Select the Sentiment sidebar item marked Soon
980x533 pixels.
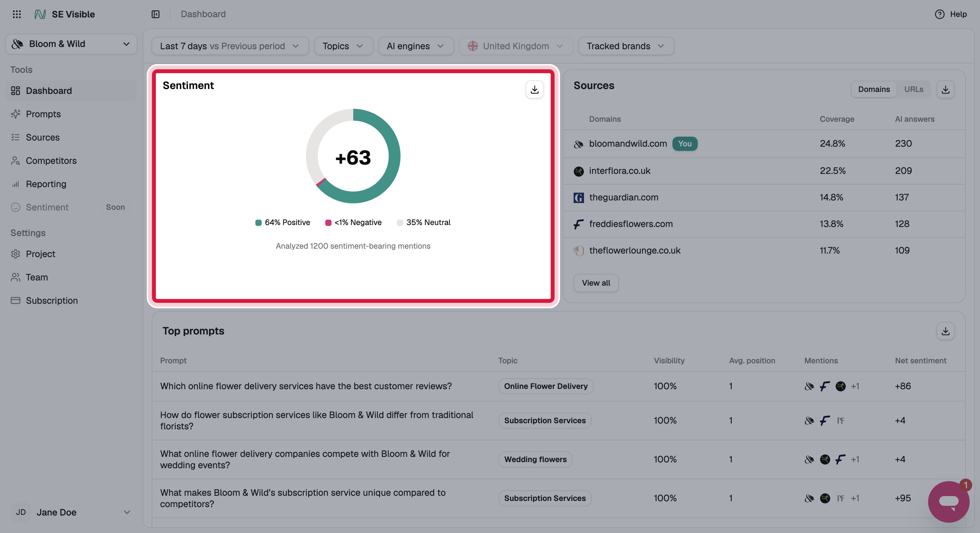click(x=71, y=207)
